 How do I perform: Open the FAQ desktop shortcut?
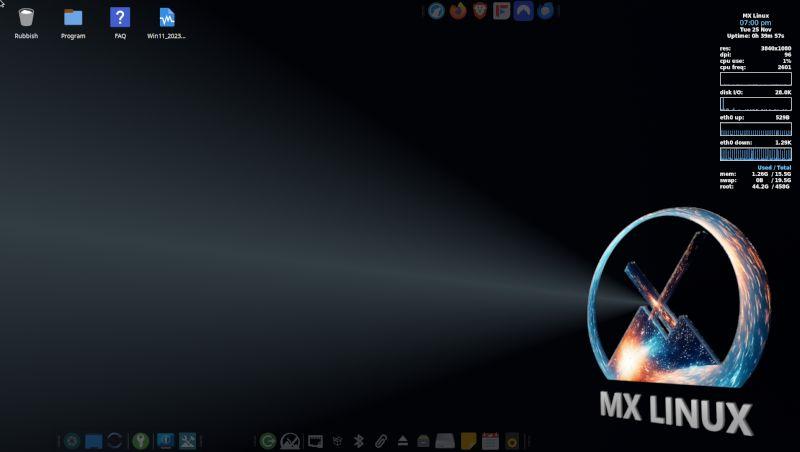coord(120,17)
